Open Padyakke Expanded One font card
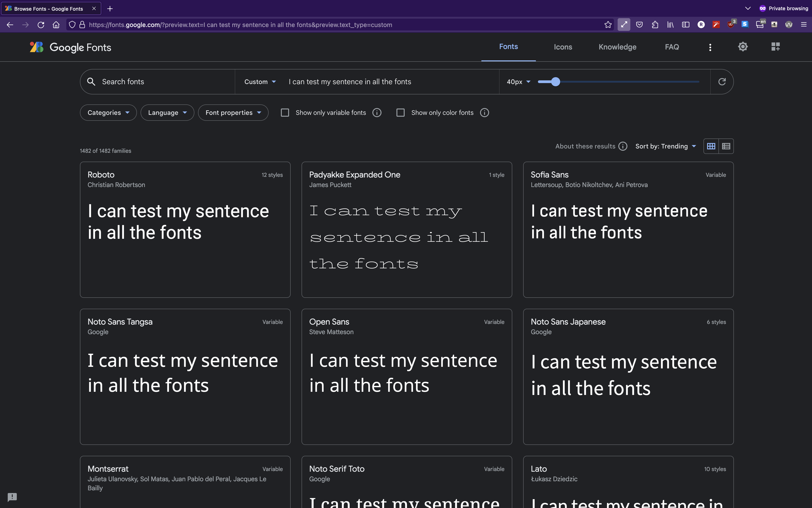 [x=407, y=229]
